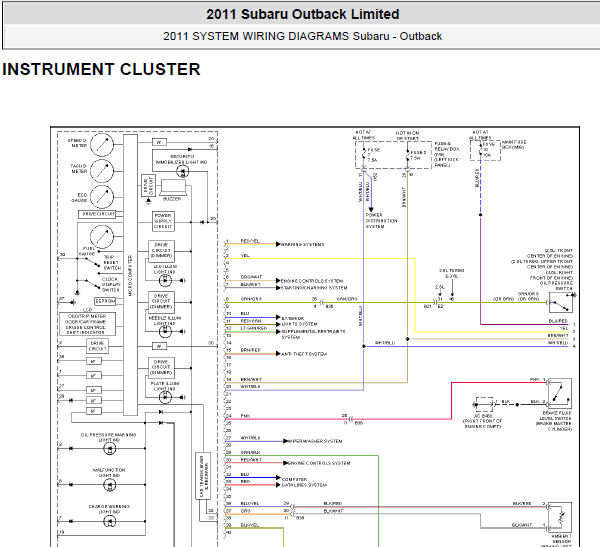Click the 'STARTING/CHARGING SYSTEM' label
The width and height of the screenshot is (600, 547).
point(315,288)
